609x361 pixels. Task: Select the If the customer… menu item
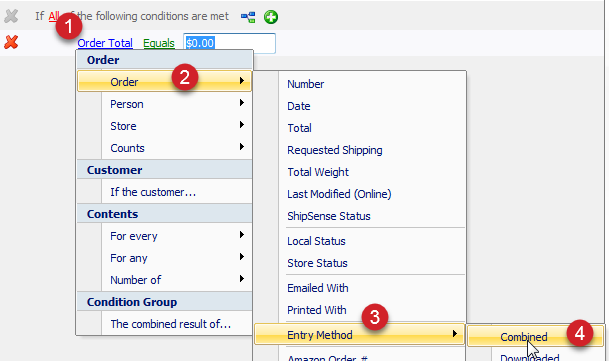165,192
